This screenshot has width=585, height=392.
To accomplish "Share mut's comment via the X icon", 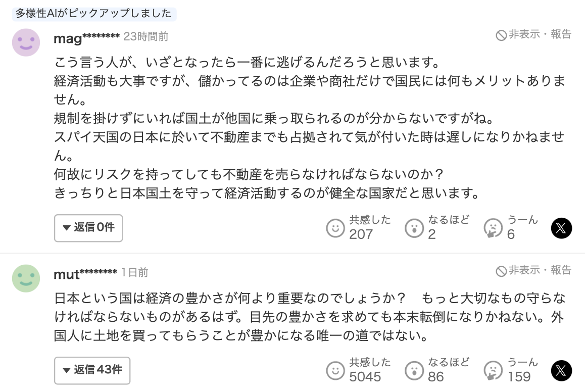I will (561, 371).
